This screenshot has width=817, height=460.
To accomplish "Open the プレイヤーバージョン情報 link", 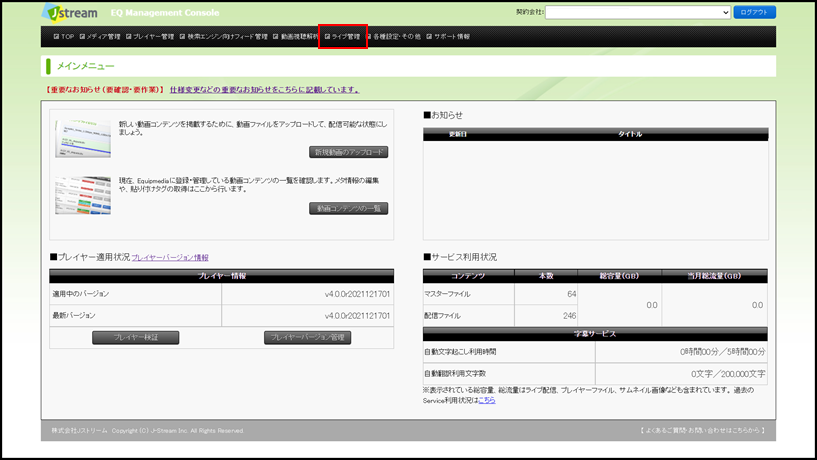I will pyautogui.click(x=170, y=257).
